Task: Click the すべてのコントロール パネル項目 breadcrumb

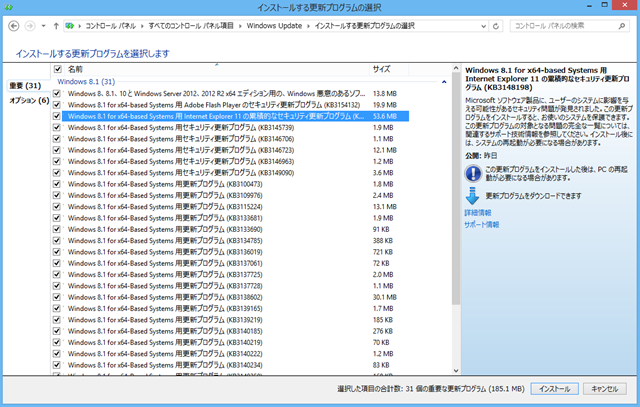Action: tap(191, 26)
